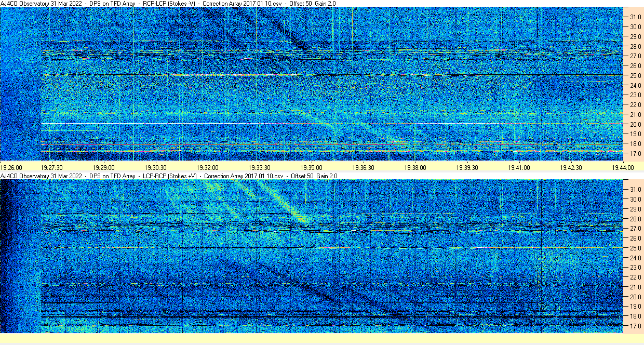The image size is (644, 345).
Task: Click 19.0 frequency label in Stokes -V panel
Action: point(635,135)
